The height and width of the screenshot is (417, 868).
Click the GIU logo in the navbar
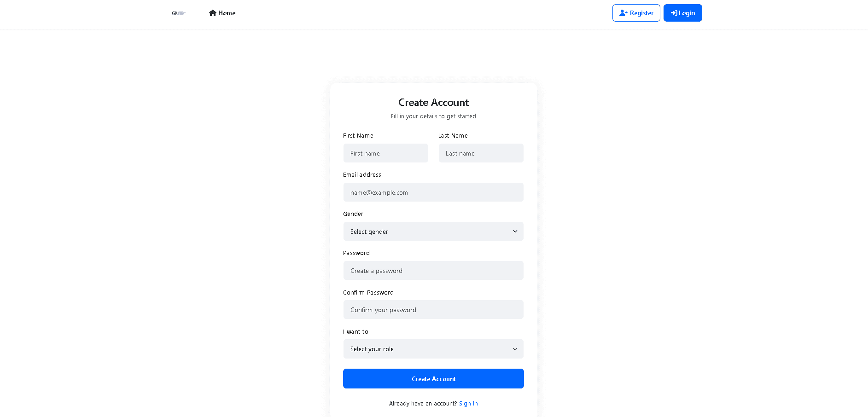178,13
